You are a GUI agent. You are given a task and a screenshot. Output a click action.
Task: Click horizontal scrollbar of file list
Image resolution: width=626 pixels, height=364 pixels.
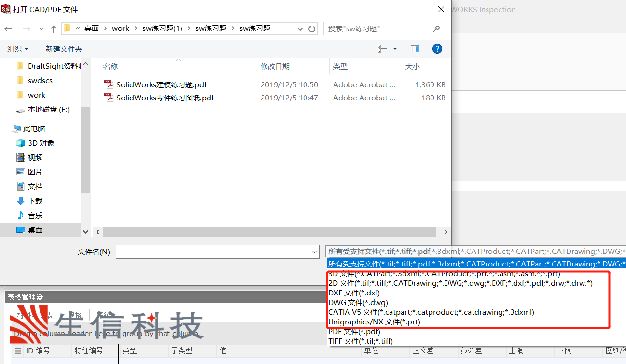(x=269, y=232)
